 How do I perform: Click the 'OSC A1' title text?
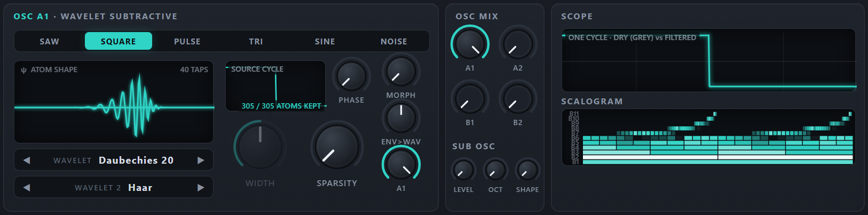[x=31, y=17]
